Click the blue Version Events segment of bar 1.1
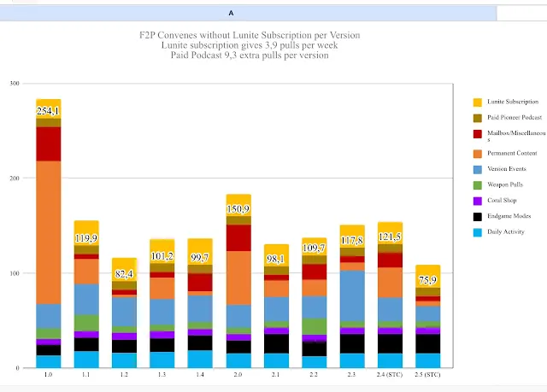Image resolution: width=547 pixels, height=392 pixels. (86, 299)
